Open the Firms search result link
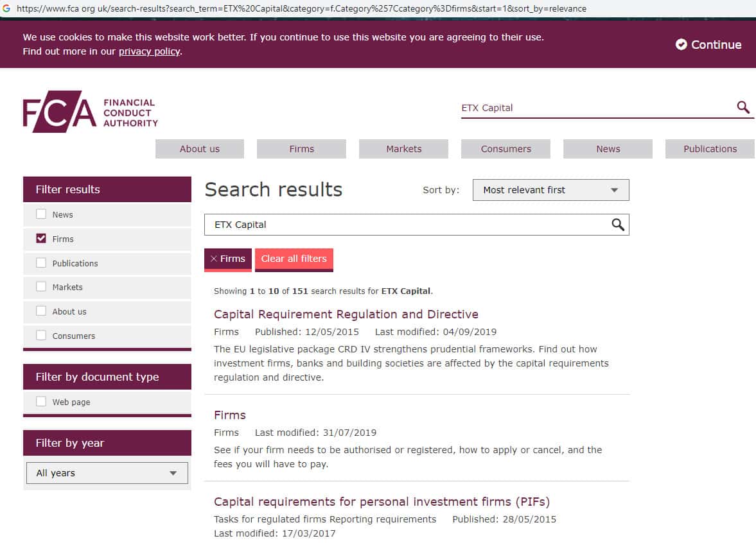Screen dimensions: 756x543 click(x=230, y=415)
